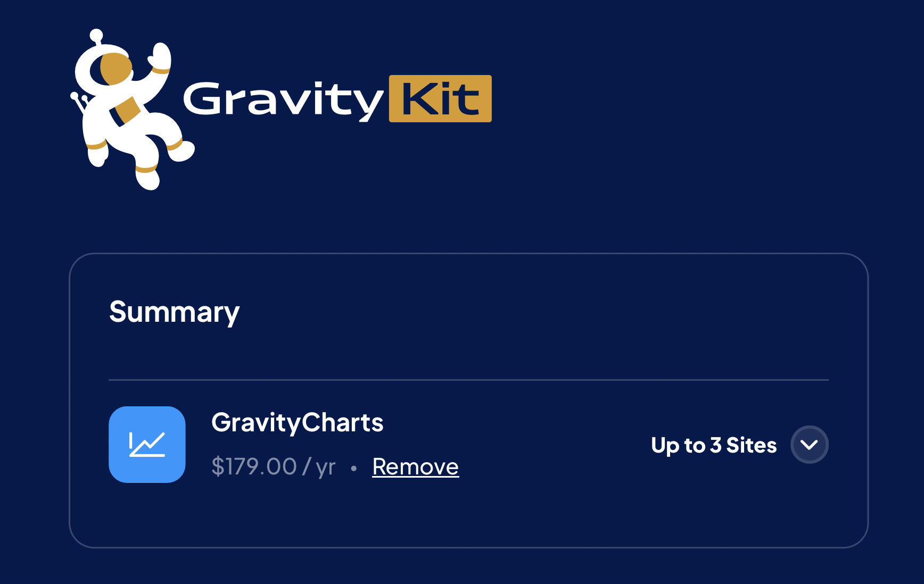The height and width of the screenshot is (584, 924).
Task: Remove GravityCharts from the summary
Action: click(415, 467)
